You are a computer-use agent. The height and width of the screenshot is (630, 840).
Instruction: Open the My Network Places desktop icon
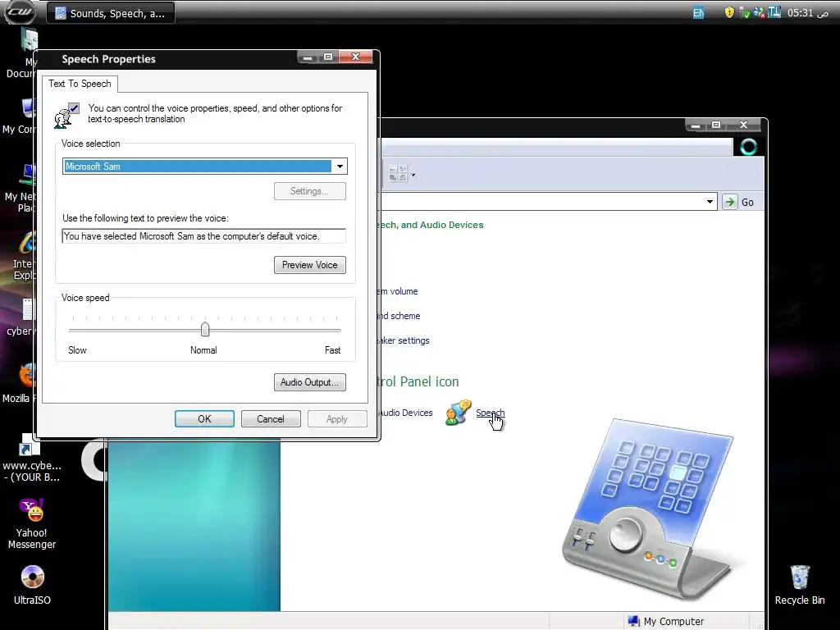coord(20,188)
